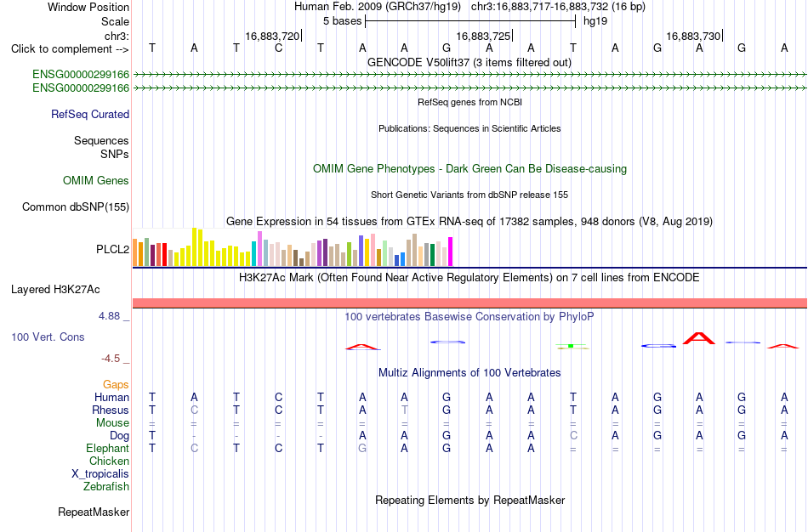Click 'Publications: Sequences in Scientific Articles' title

(x=469, y=128)
